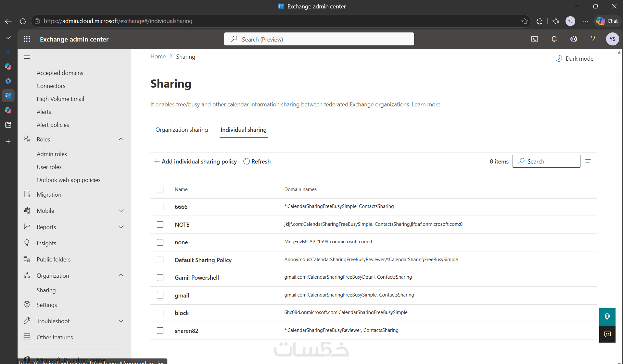The width and height of the screenshot is (623, 364).
Task: Open settings gear in header
Action: coord(574,39)
